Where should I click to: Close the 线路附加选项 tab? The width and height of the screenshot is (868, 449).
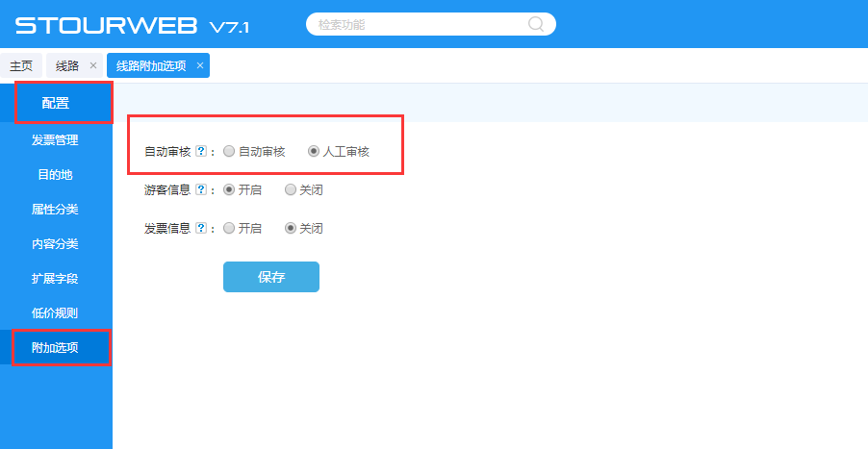point(200,65)
